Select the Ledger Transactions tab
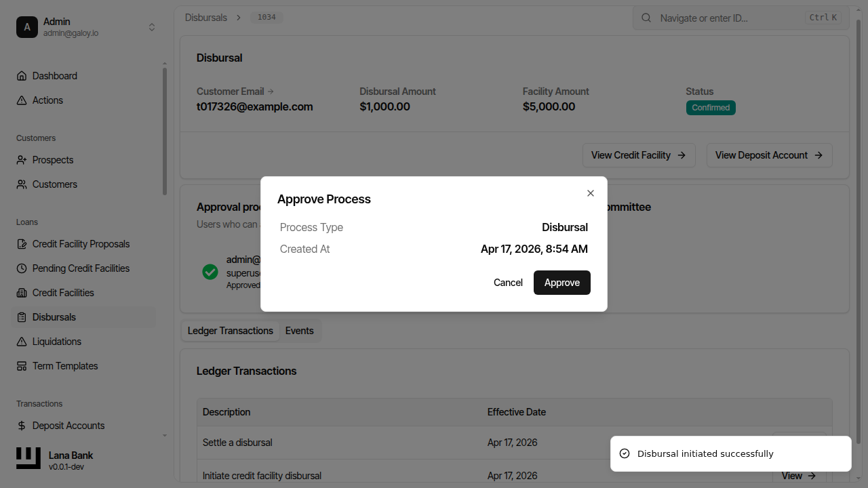This screenshot has width=868, height=488. point(230,331)
